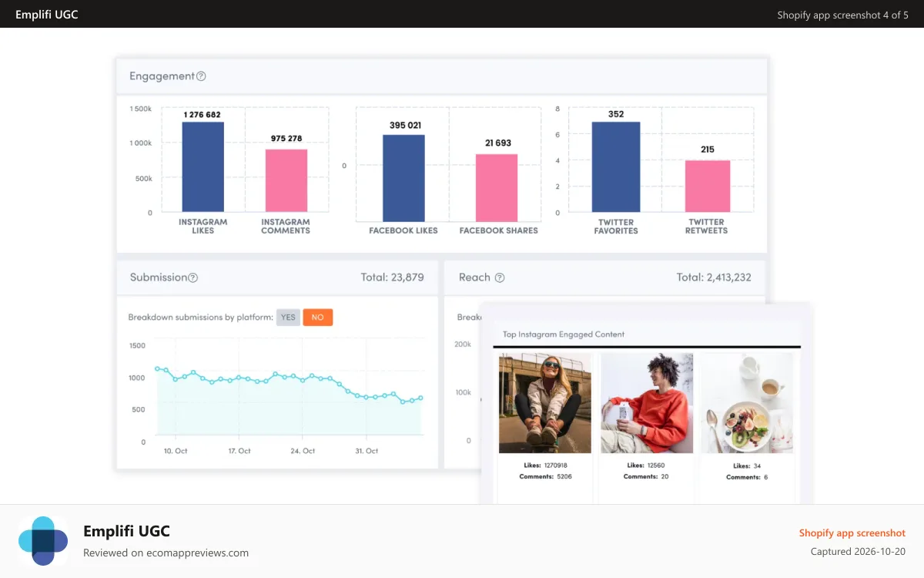Click the 'Emplifi UGC' footer heading
This screenshot has width=924, height=578.
126,531
